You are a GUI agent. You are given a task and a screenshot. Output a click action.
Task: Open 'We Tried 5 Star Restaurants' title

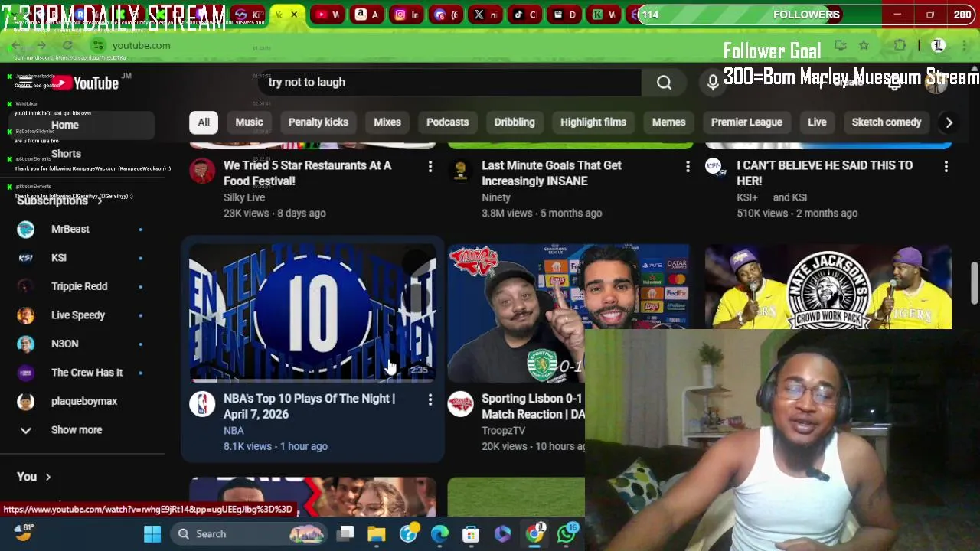[307, 174]
